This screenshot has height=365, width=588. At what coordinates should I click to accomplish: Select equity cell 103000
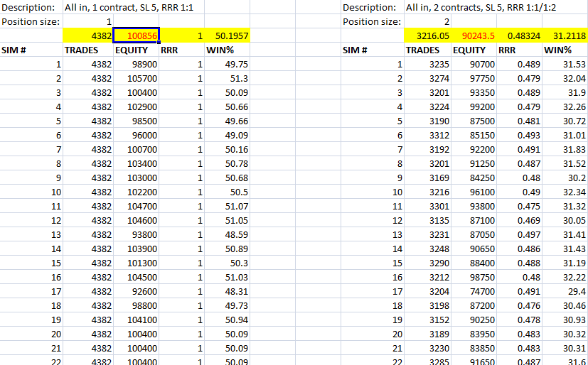[x=136, y=178]
